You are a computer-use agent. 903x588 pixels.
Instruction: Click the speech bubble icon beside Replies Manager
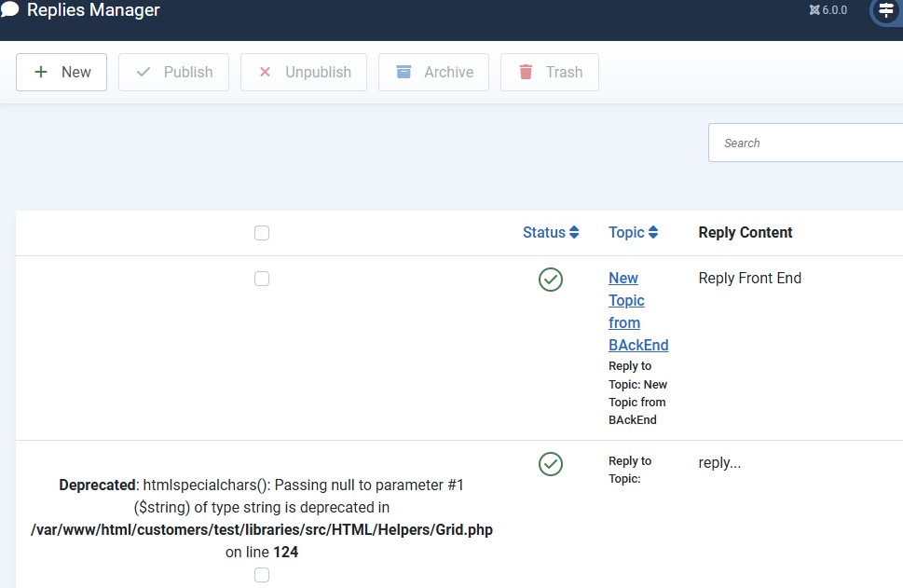click(9, 10)
